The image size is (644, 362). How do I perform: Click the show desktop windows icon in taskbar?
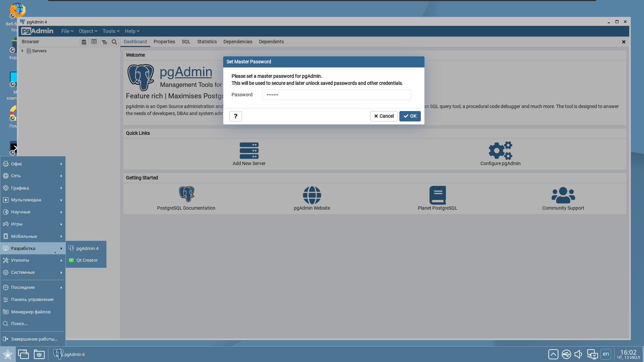(x=23, y=354)
